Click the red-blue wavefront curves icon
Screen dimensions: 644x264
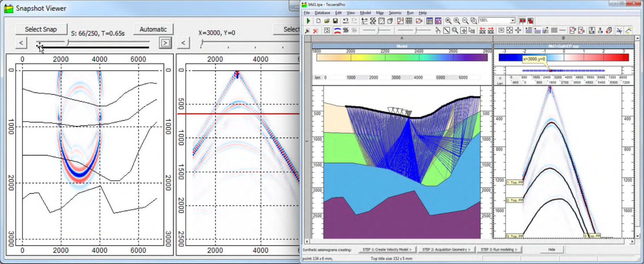(x=337, y=30)
